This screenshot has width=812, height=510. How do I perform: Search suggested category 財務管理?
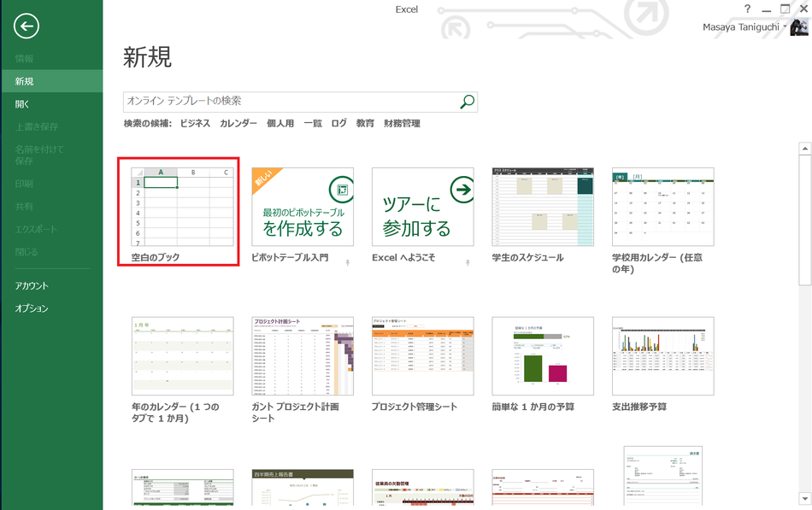click(x=402, y=123)
